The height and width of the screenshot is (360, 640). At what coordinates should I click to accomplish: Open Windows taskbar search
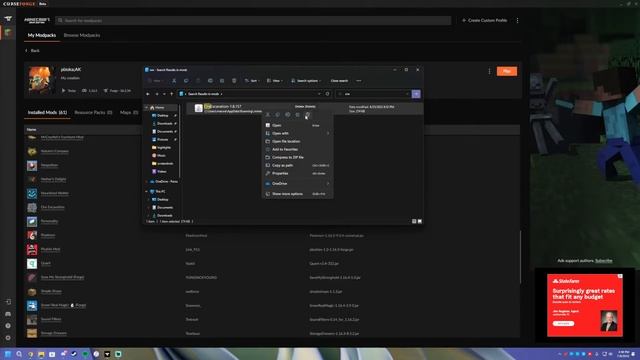[x=19, y=354]
